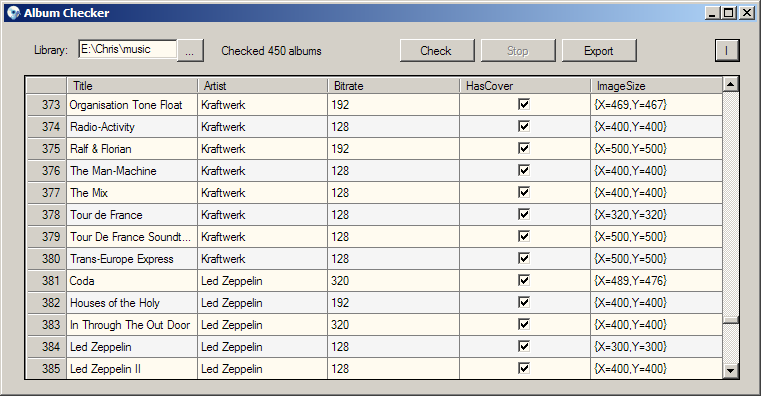Sort by the Title column header

tap(132, 86)
